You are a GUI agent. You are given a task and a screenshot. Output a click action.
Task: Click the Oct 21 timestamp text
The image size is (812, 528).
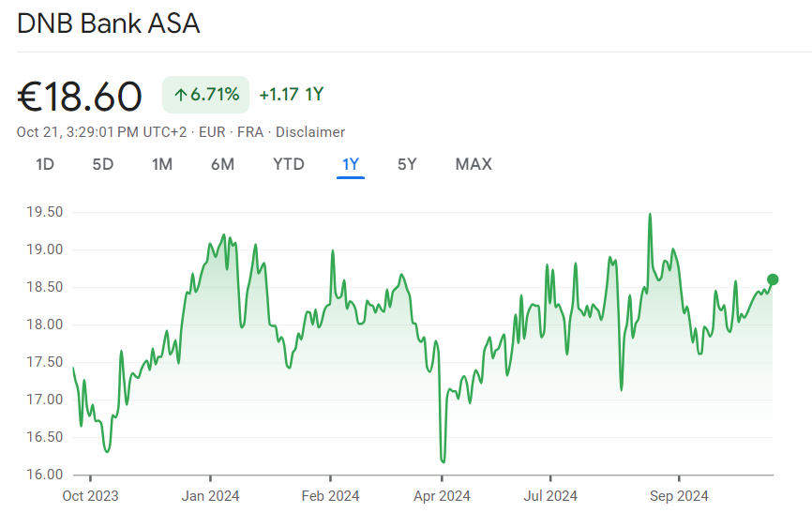click(101, 132)
